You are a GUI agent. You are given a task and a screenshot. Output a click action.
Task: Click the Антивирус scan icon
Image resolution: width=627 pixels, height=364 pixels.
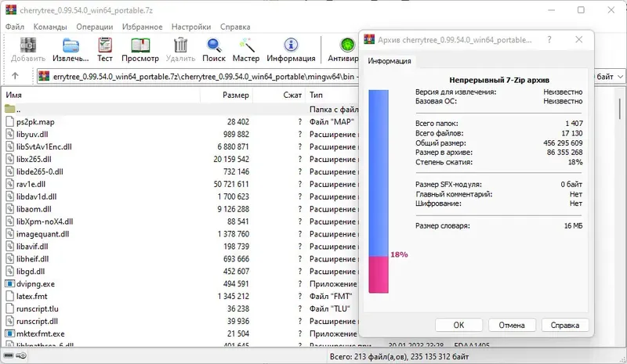tap(347, 45)
